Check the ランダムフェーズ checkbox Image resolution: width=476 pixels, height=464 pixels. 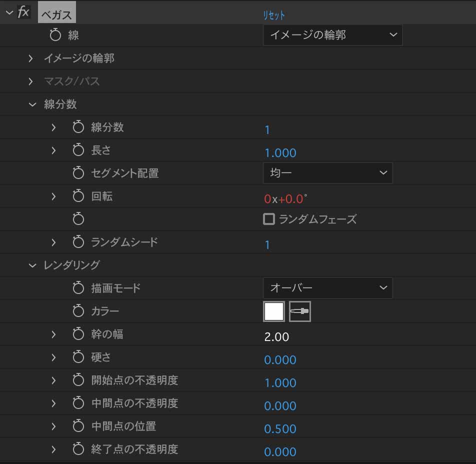pos(268,219)
